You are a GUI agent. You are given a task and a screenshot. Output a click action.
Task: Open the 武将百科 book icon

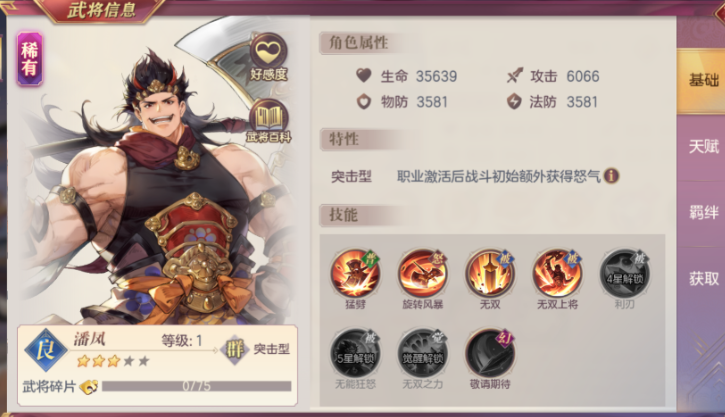tap(269, 121)
